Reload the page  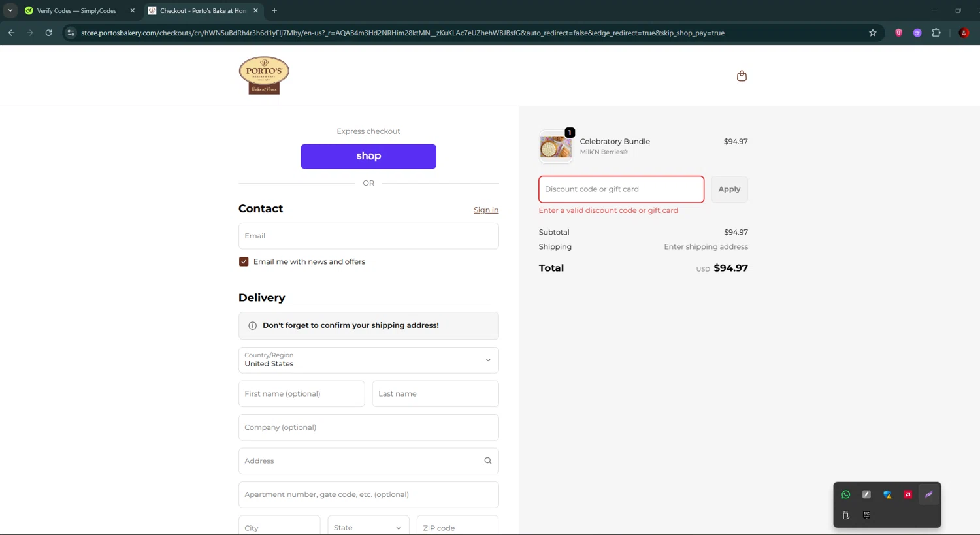point(48,33)
